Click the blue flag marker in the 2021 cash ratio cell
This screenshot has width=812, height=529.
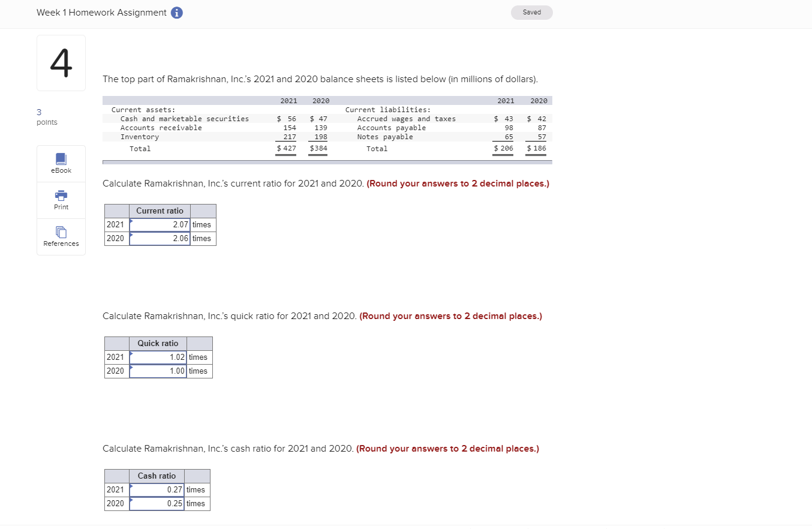pos(131,486)
